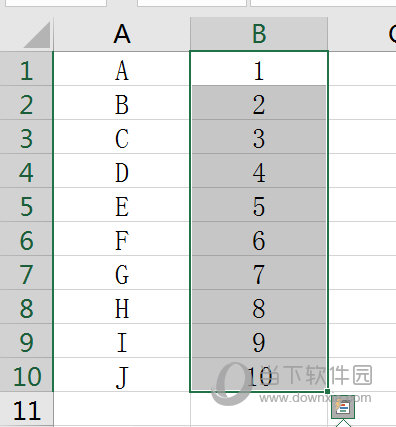Select column B header
The image size is (396, 427).
click(x=259, y=34)
